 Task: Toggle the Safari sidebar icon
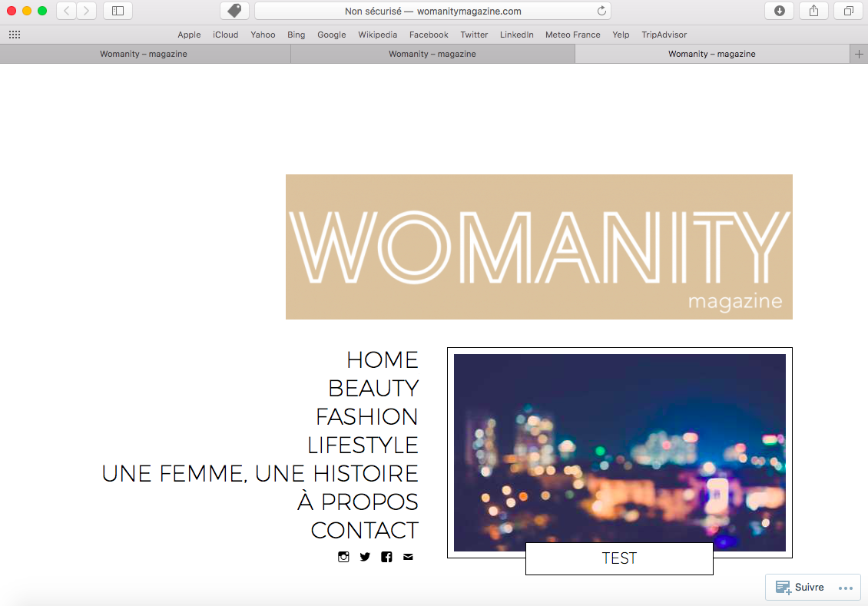pyautogui.click(x=118, y=11)
